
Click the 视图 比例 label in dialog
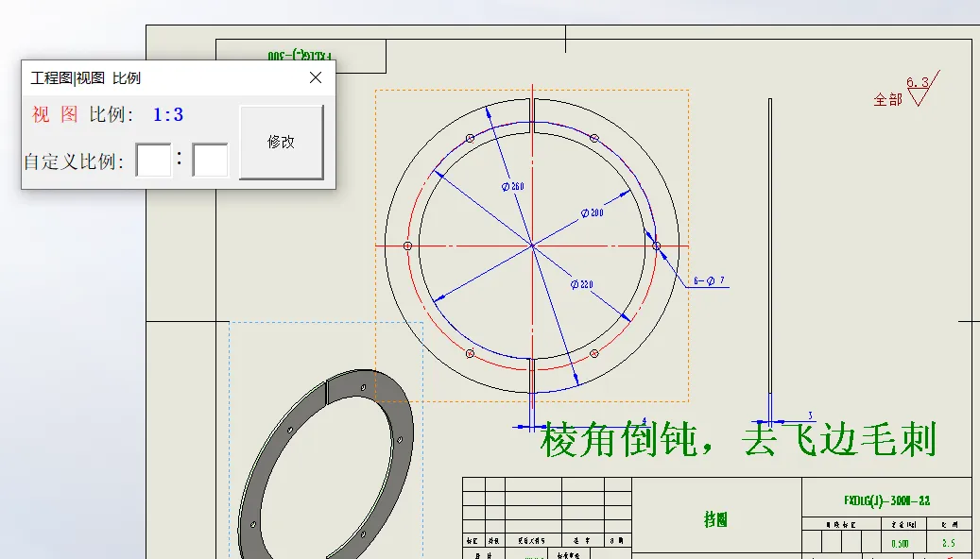[82, 114]
